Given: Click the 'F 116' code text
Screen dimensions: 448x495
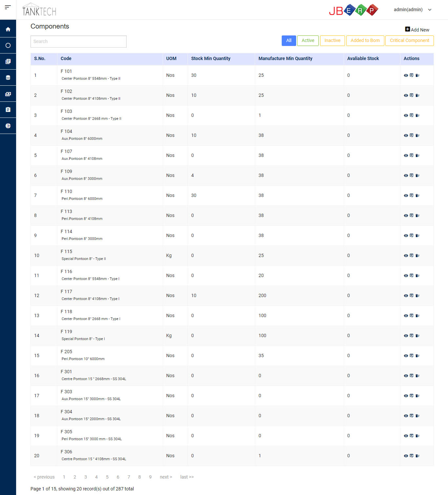Looking at the screenshot, I should [x=66, y=271].
